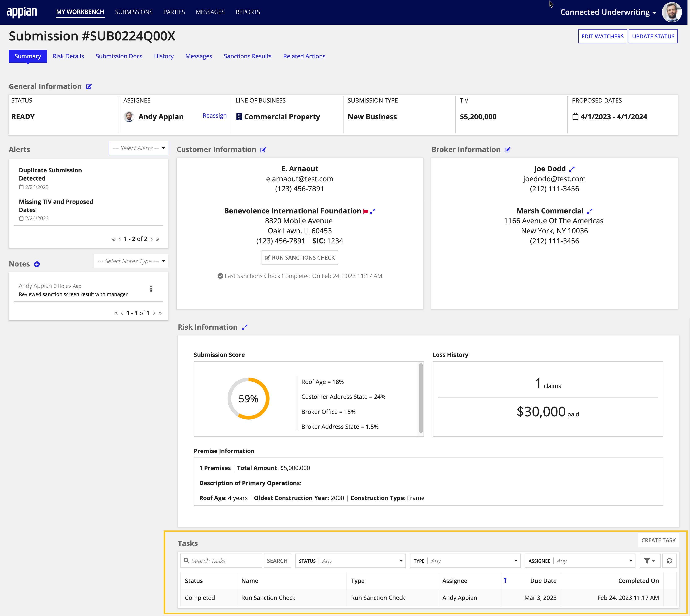Screen dimensions: 690x616
Task: Click the Run Sanctions Check button
Action: pos(299,257)
